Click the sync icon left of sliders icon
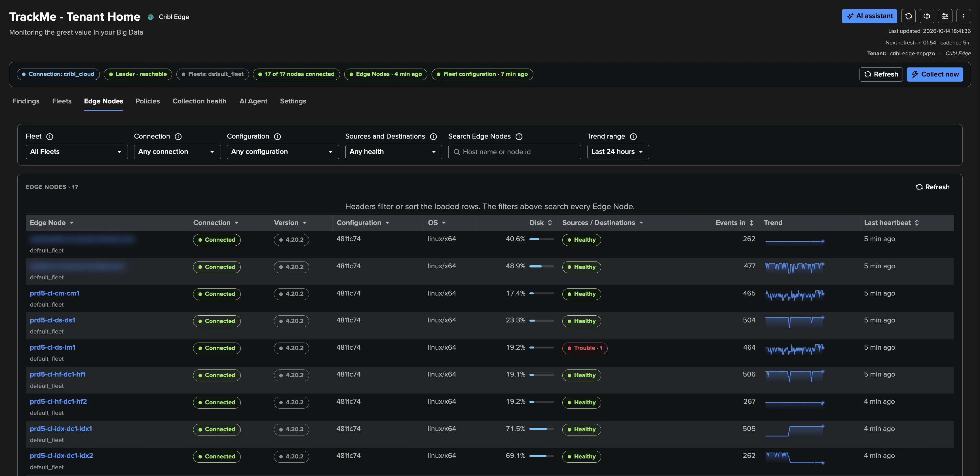Image resolution: width=980 pixels, height=476 pixels. [927, 16]
